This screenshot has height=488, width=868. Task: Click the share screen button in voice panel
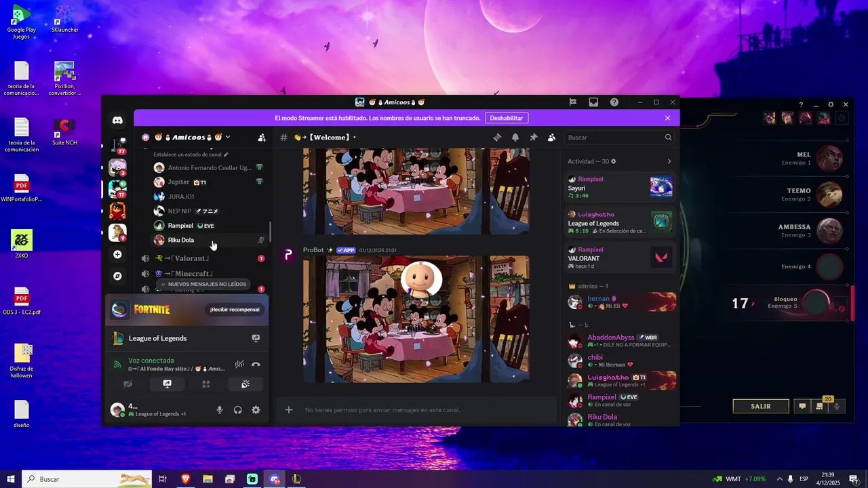tap(167, 384)
